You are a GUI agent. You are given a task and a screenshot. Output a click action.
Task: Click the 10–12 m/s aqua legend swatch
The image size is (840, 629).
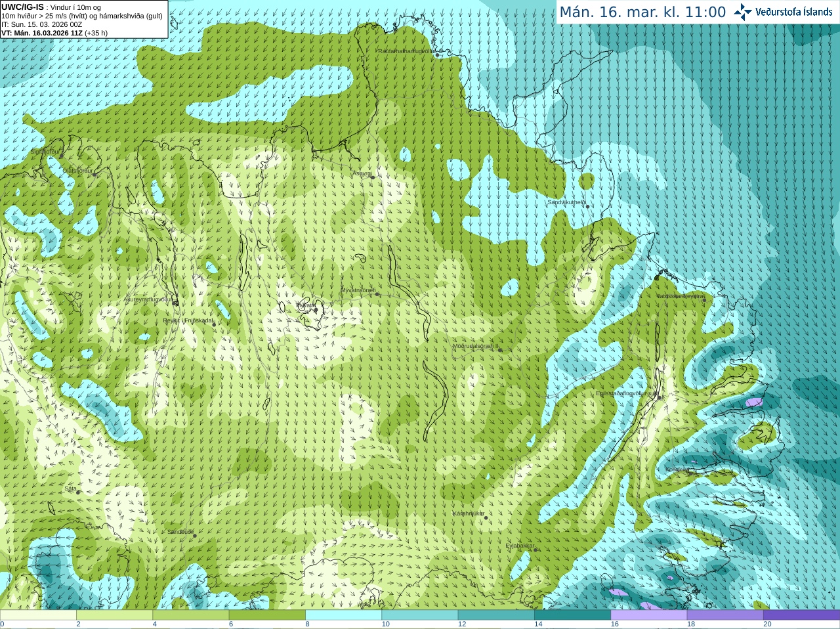pos(420,615)
